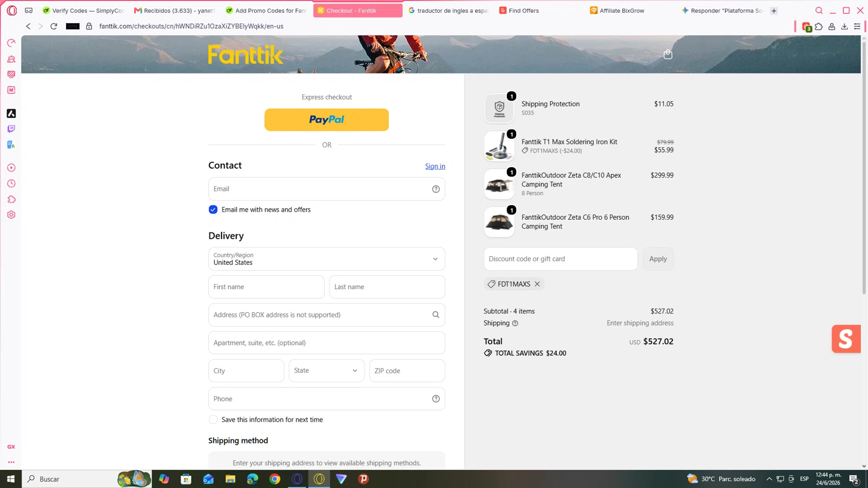Open the downloads toolbar icon
Screen dimensions: 868x488
point(844,27)
